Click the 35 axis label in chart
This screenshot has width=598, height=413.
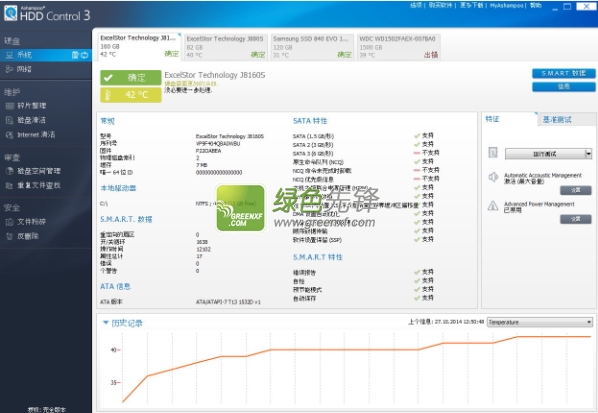114,382
